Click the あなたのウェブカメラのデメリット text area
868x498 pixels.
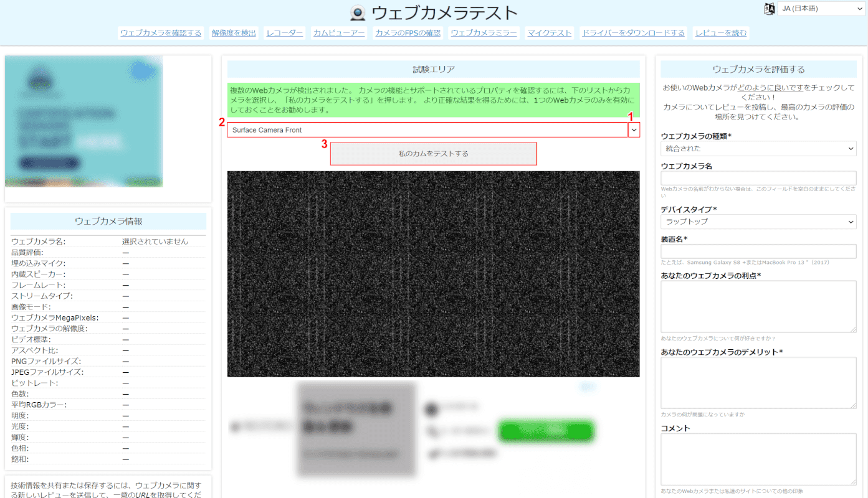[758, 383]
